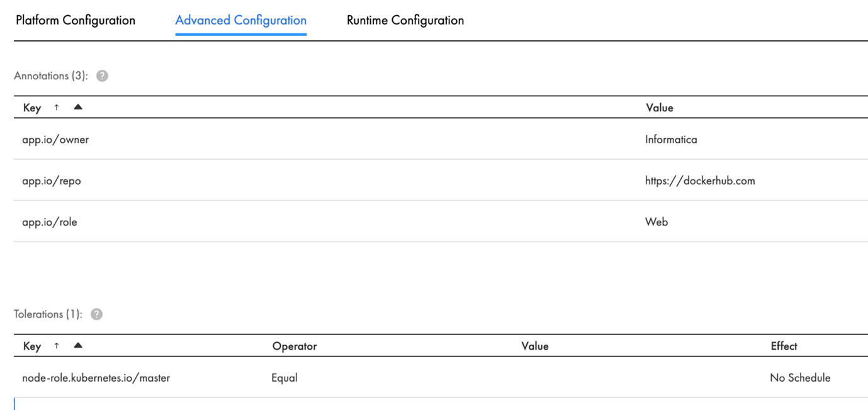Select the app.io/role annotation key
The width and height of the screenshot is (868, 410).
[x=50, y=222]
